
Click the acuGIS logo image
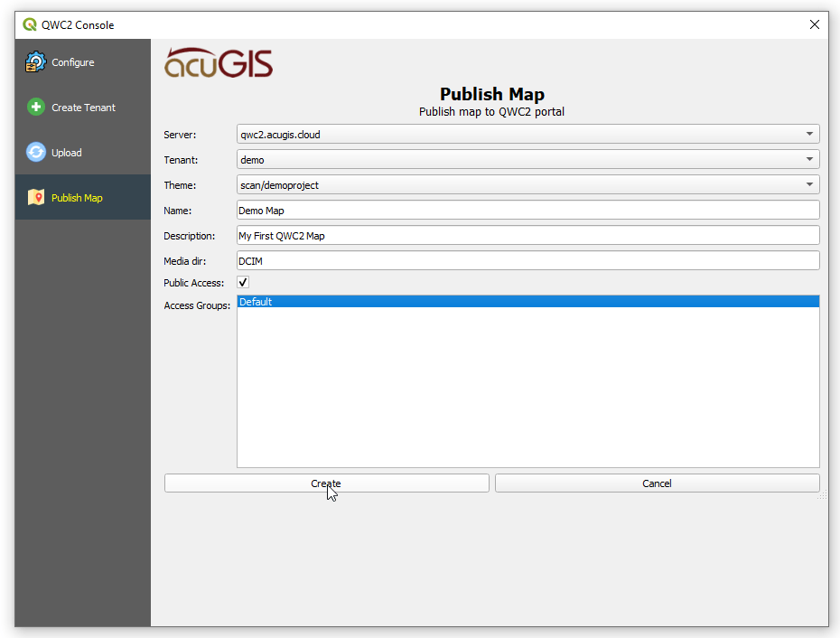(x=219, y=63)
